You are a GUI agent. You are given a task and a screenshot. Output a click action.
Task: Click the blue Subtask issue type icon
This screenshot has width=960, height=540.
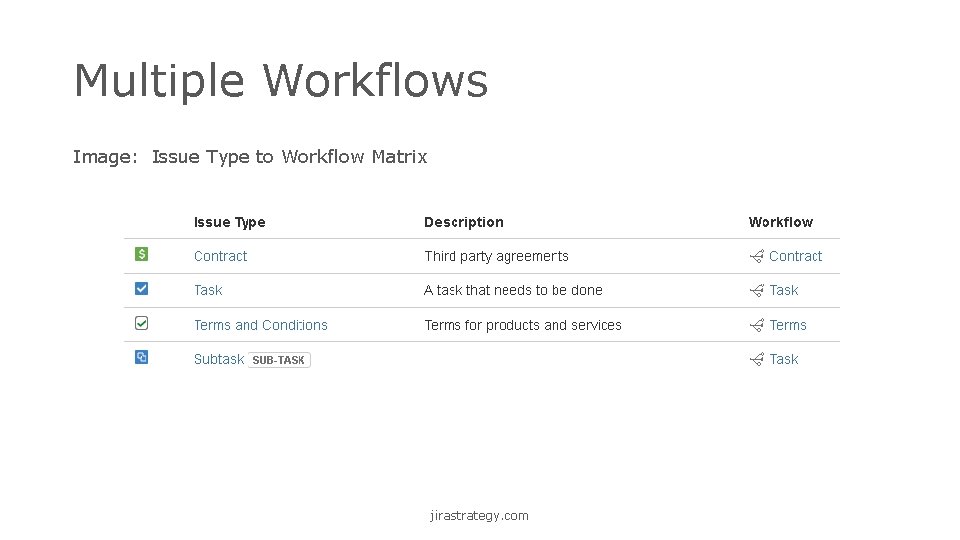[141, 357]
